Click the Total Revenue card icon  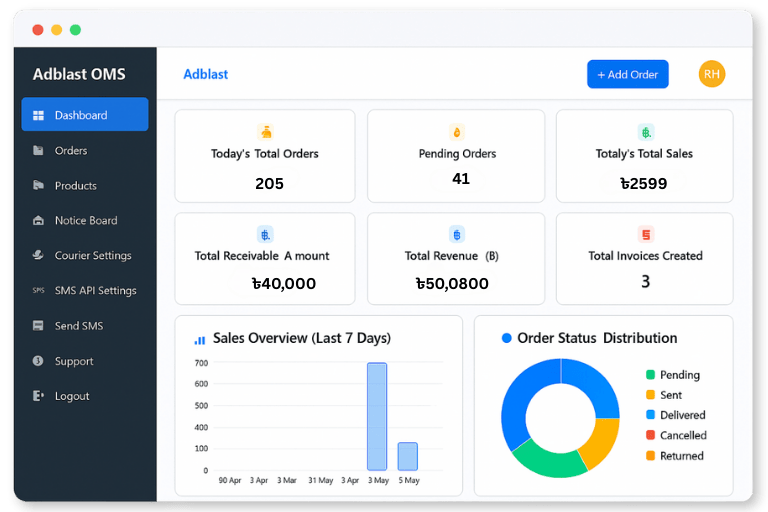(457, 235)
